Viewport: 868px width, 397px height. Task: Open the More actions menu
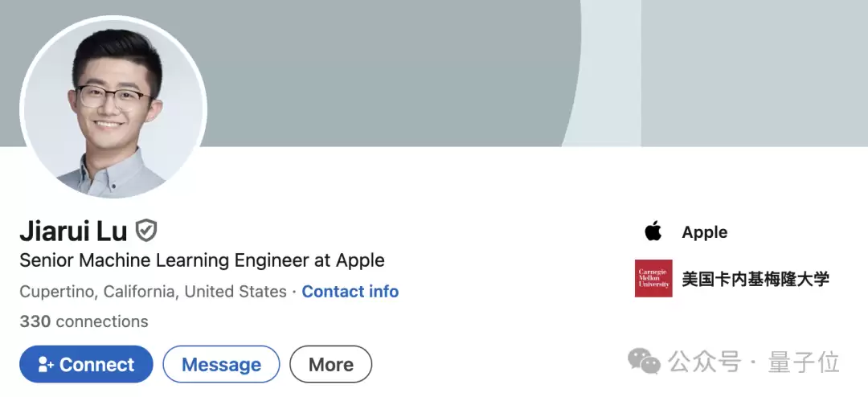pos(330,364)
